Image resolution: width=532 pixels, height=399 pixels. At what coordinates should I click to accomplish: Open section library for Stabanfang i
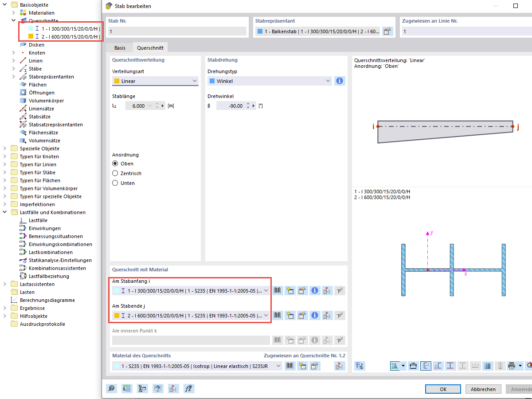[x=278, y=291]
